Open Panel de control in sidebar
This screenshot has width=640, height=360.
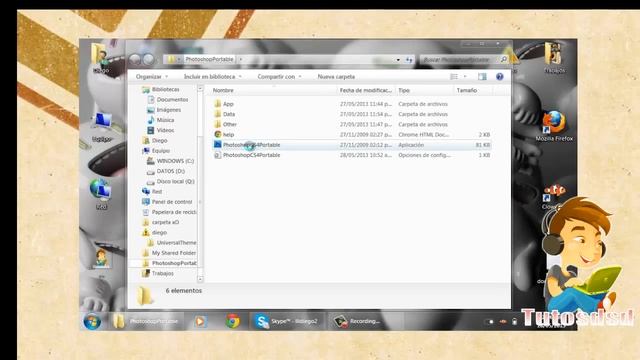pyautogui.click(x=167, y=202)
